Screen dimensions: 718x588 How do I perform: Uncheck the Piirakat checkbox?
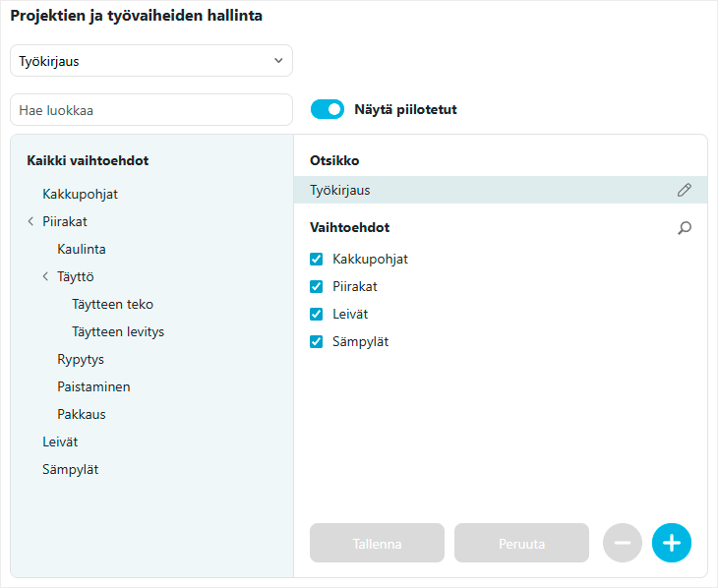point(316,287)
